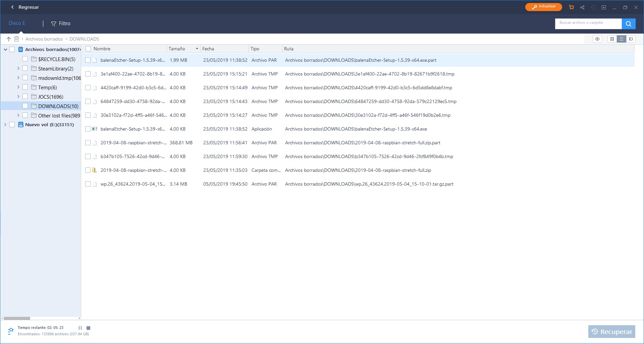Open the shopping cart icon
This screenshot has width=644, height=344.
[571, 7]
